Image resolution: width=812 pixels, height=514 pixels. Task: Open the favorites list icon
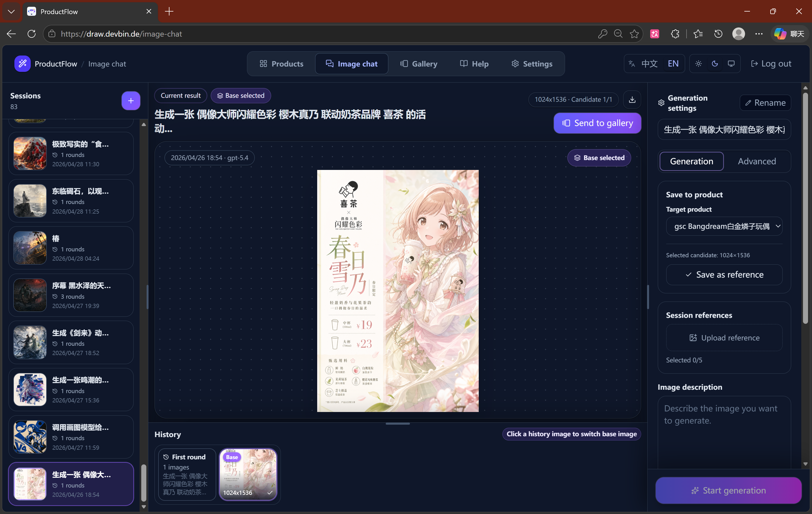pyautogui.click(x=698, y=34)
